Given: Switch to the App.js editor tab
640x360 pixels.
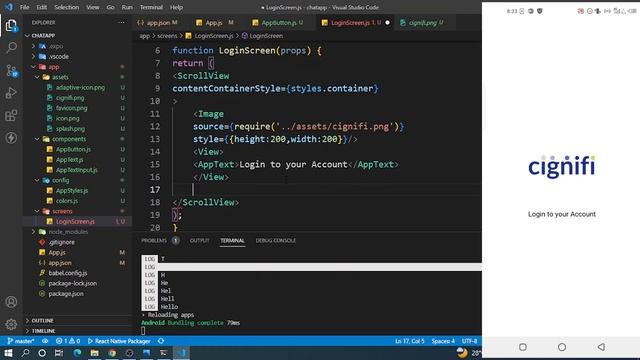Looking at the screenshot, I should point(214,22).
